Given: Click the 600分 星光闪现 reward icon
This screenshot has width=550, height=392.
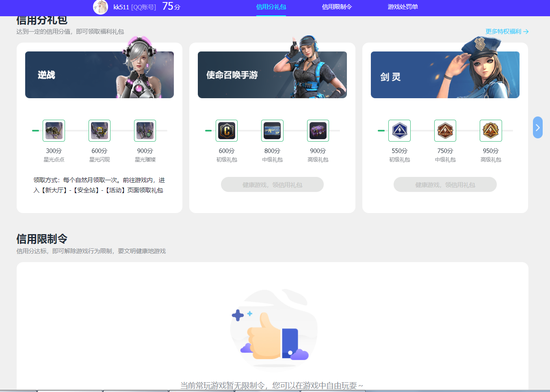Looking at the screenshot, I should (x=100, y=131).
